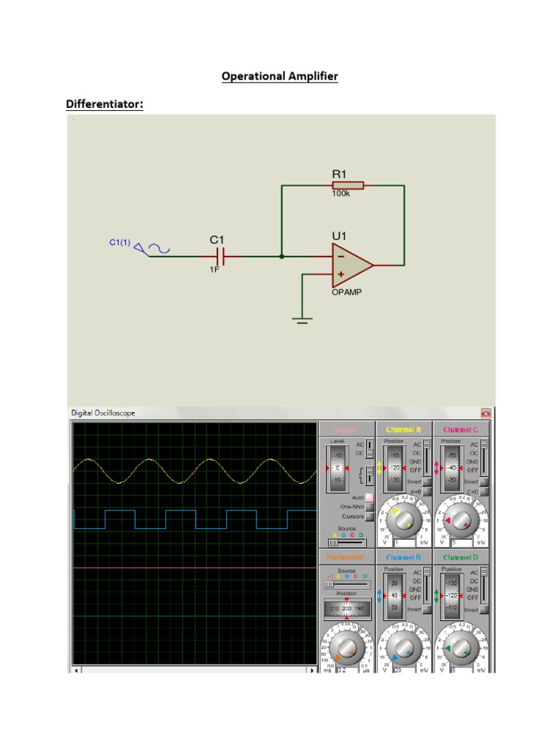Image resolution: width=560 pixels, height=747 pixels.
Task: Click the trigger Level dial
Action: (x=337, y=468)
